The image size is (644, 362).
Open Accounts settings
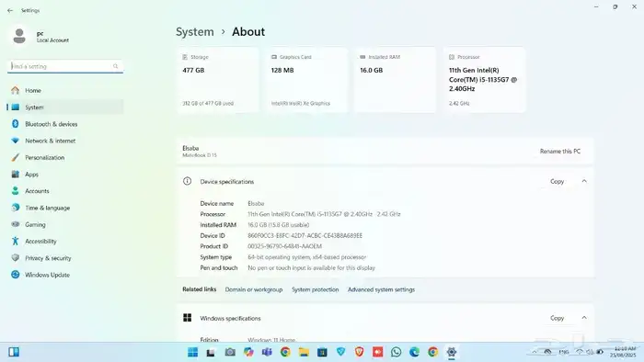tap(65, 191)
